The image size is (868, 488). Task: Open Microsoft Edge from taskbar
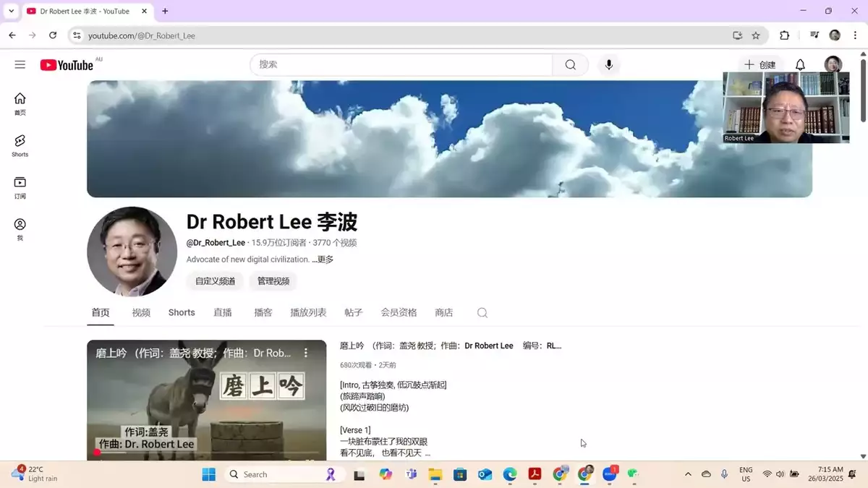click(510, 474)
